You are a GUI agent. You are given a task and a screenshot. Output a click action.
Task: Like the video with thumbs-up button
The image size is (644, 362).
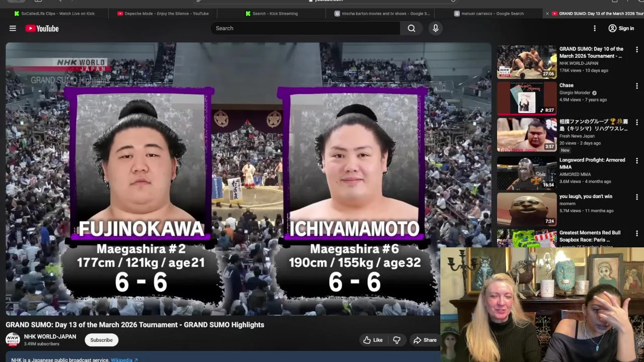tap(373, 340)
